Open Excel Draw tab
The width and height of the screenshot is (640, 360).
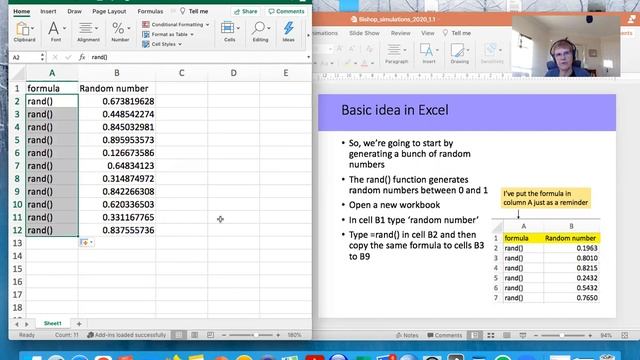(74, 11)
